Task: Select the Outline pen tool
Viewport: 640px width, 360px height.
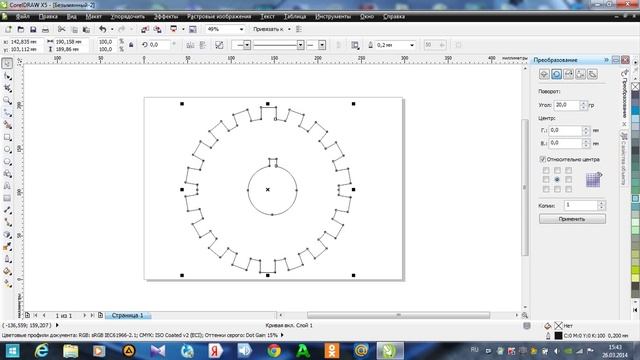Action: 7,259
